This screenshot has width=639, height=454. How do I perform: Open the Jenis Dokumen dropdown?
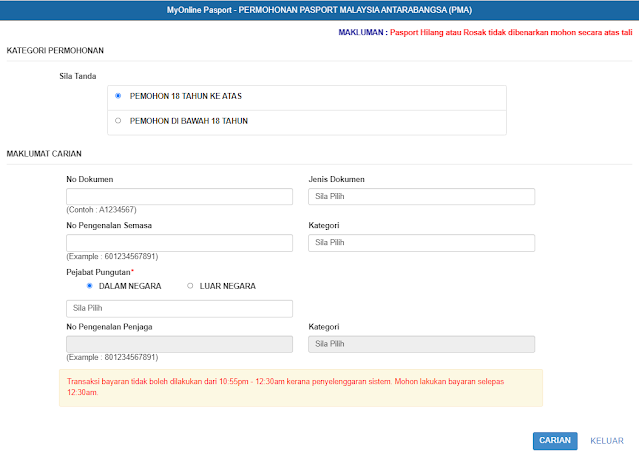(x=421, y=196)
